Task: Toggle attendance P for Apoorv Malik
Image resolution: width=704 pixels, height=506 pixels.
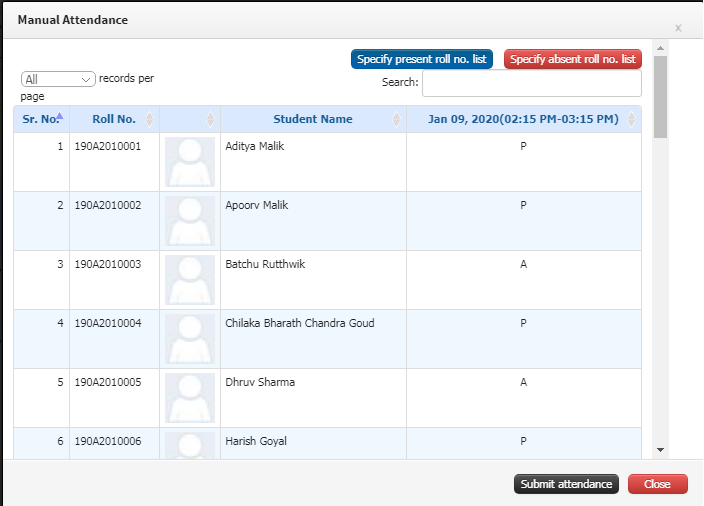Action: pos(523,205)
